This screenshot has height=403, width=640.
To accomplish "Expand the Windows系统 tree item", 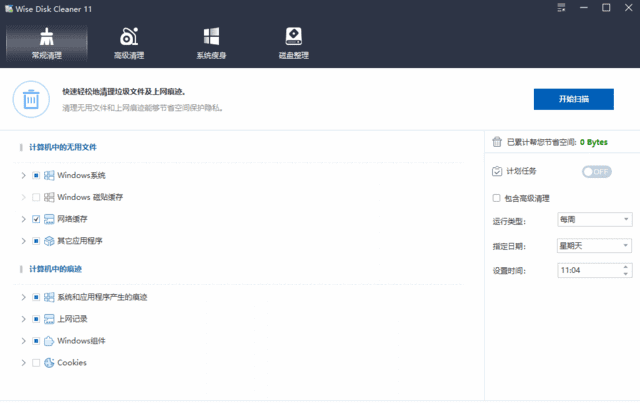I will (x=23, y=176).
